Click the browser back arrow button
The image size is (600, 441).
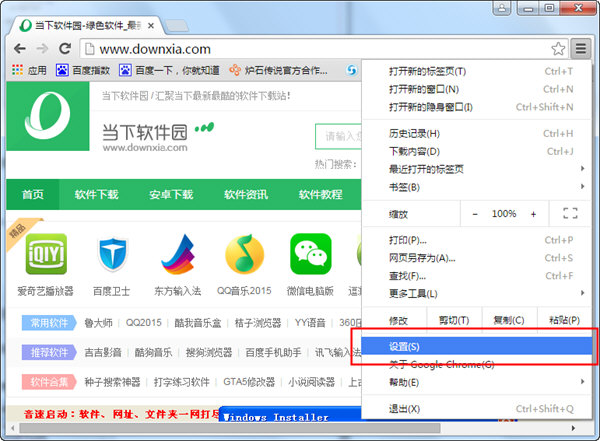click(18, 48)
